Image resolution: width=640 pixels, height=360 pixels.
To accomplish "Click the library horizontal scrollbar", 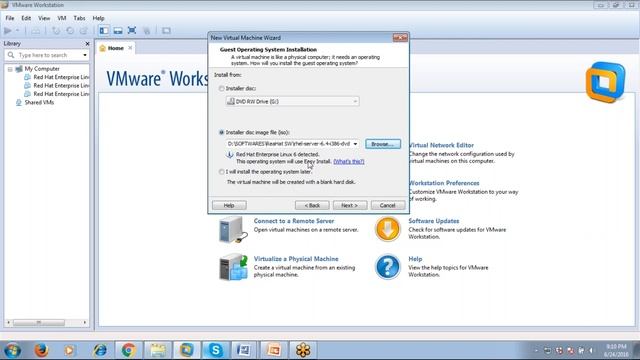I will point(39,322).
